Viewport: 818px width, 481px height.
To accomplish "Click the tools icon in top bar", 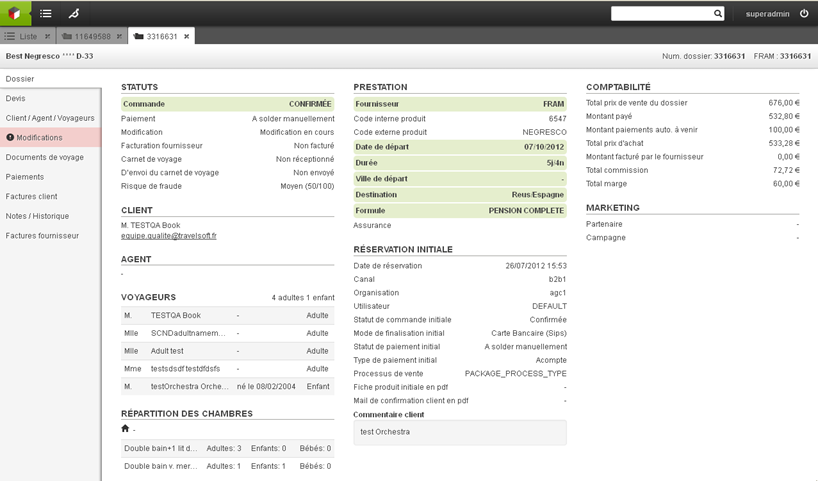I will point(74,13).
